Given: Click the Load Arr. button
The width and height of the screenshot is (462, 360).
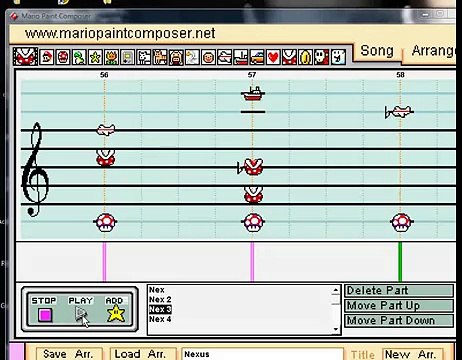Looking at the screenshot, I should point(143,354).
